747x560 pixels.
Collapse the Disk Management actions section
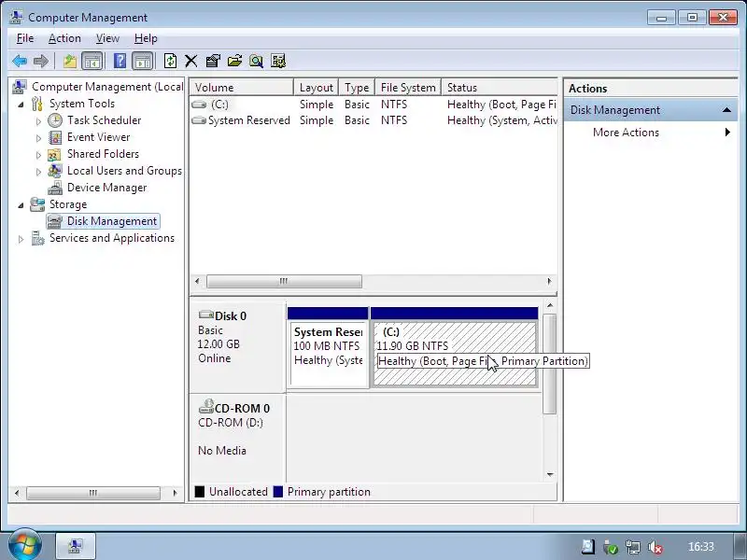coord(726,110)
